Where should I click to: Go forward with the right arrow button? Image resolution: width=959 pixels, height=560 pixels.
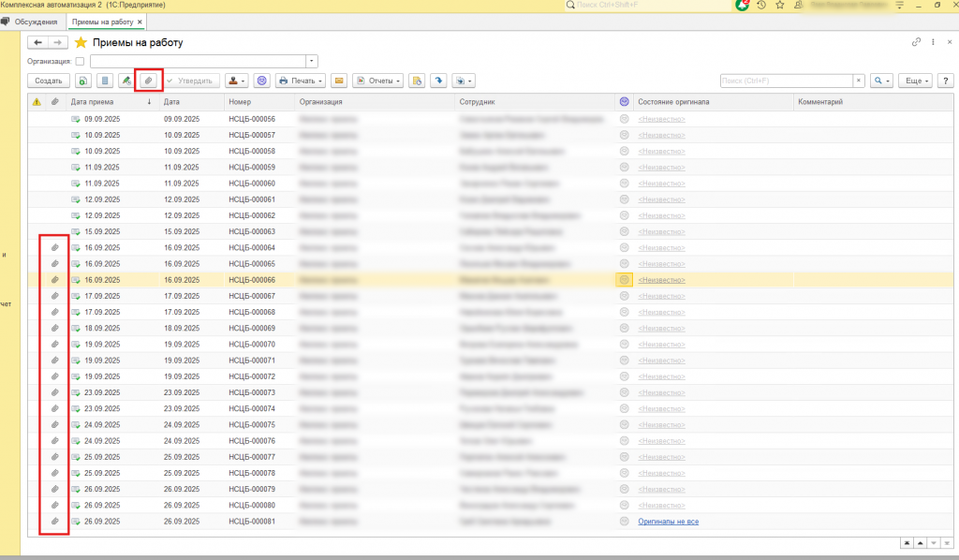[57, 42]
